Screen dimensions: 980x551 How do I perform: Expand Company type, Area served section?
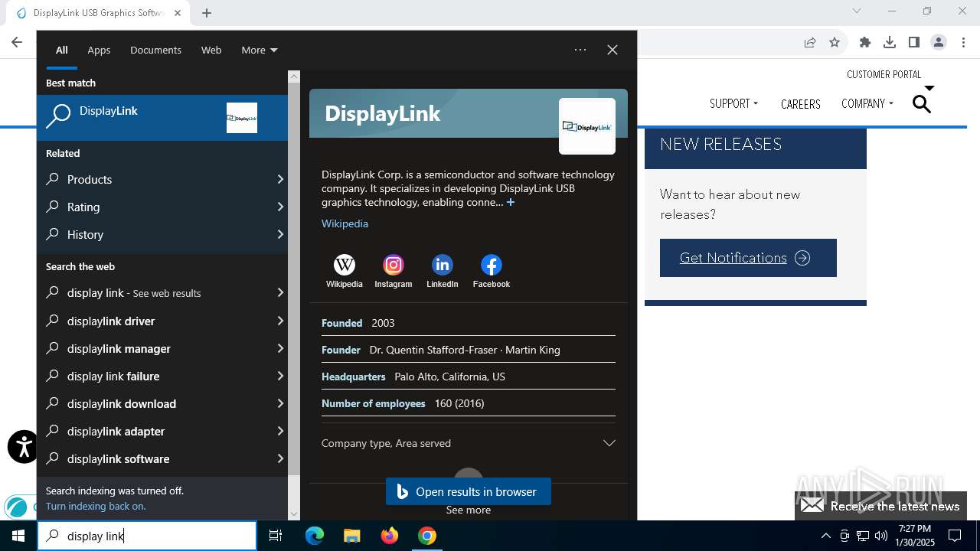point(469,443)
